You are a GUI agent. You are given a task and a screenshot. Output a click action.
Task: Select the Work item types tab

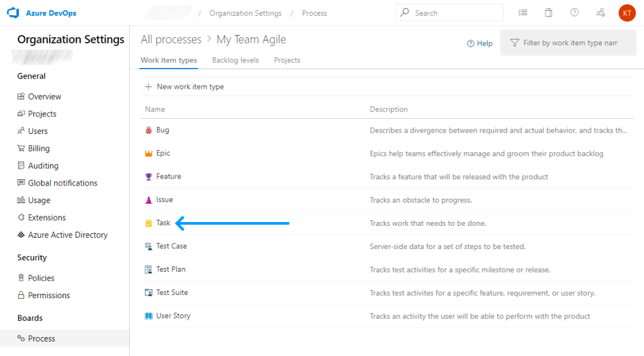click(x=169, y=60)
